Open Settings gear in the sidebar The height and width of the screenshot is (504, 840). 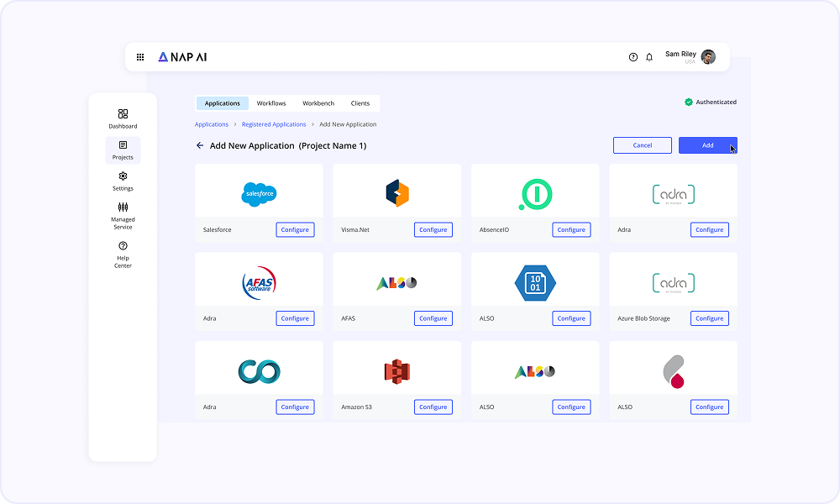123,181
